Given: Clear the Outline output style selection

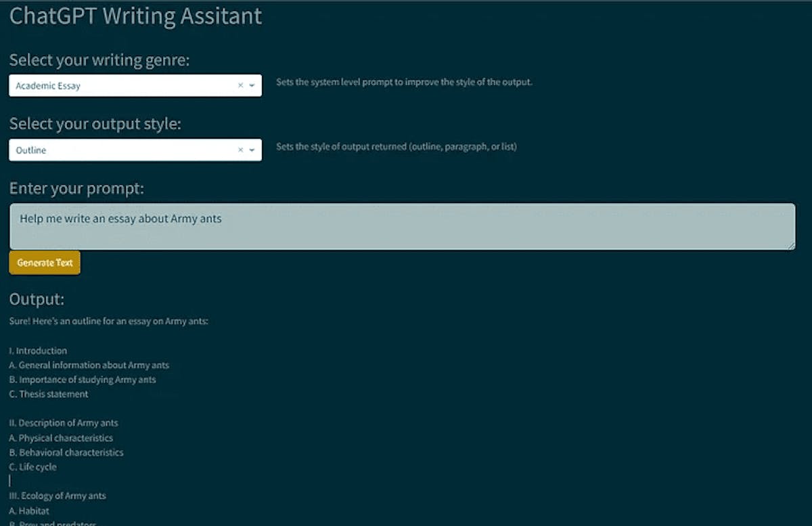Looking at the screenshot, I should (x=240, y=150).
